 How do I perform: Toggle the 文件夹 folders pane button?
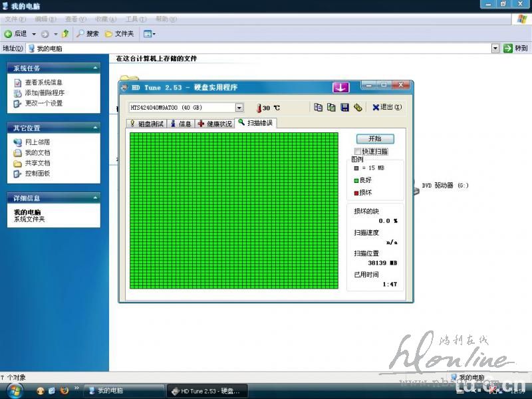pyautogui.click(x=119, y=34)
